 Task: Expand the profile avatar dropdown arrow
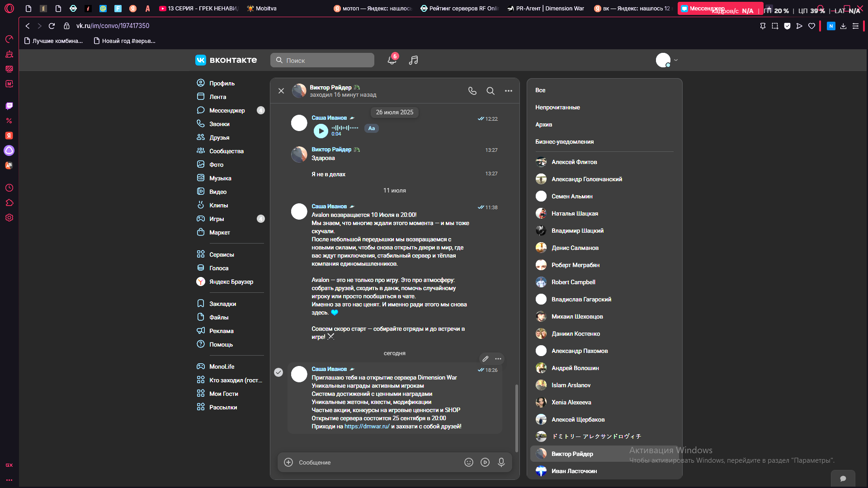(676, 60)
